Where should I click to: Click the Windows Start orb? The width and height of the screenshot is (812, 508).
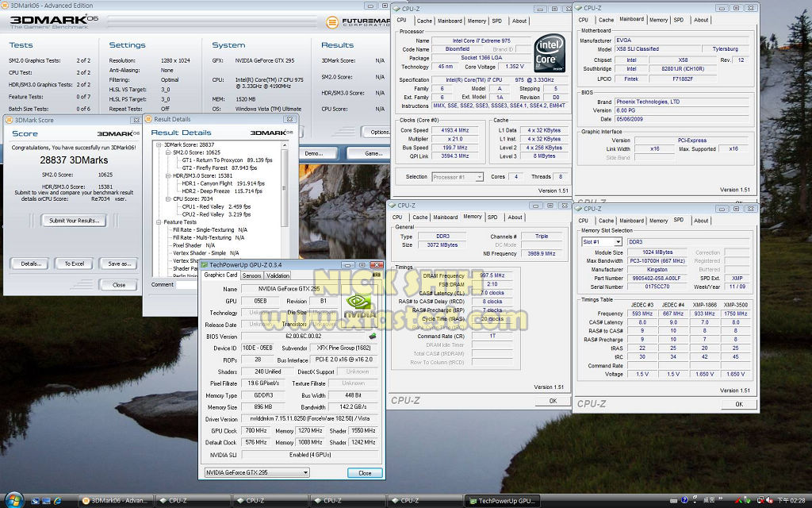coord(13,500)
